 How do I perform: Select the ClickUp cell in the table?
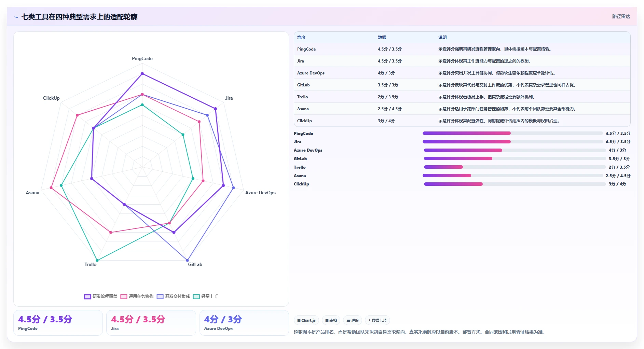pos(304,121)
